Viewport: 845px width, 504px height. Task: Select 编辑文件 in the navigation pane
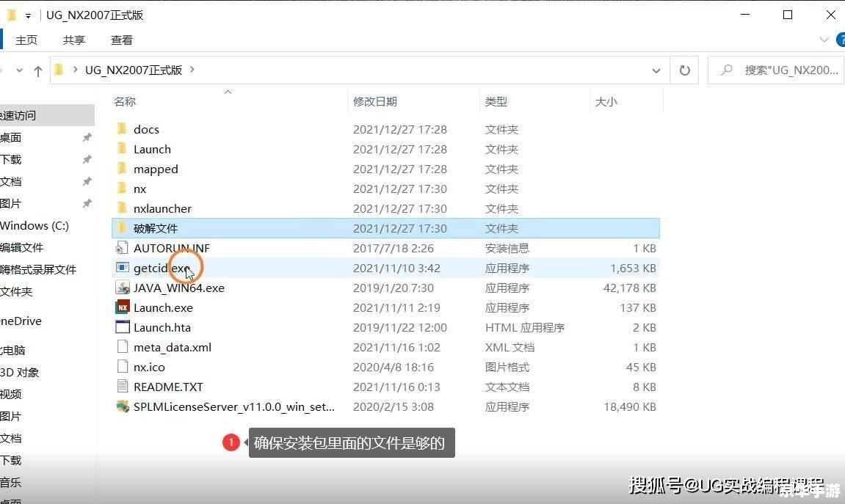click(21, 248)
